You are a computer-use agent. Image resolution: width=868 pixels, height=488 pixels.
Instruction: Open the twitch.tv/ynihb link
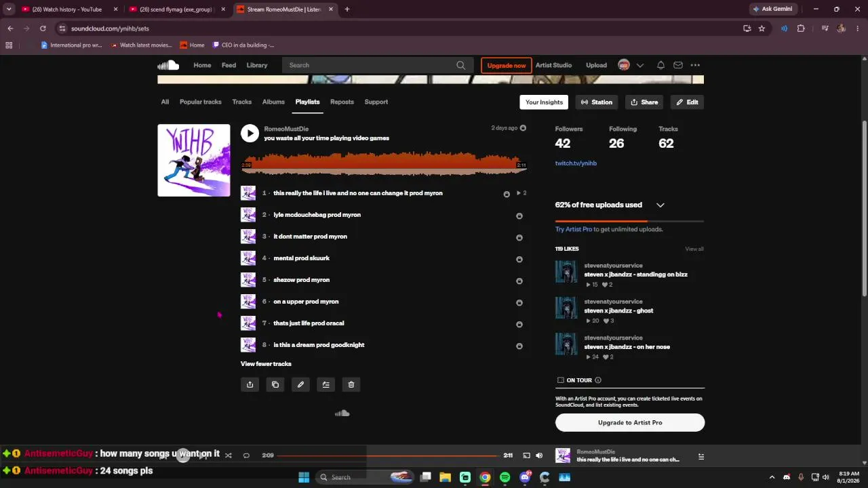576,163
